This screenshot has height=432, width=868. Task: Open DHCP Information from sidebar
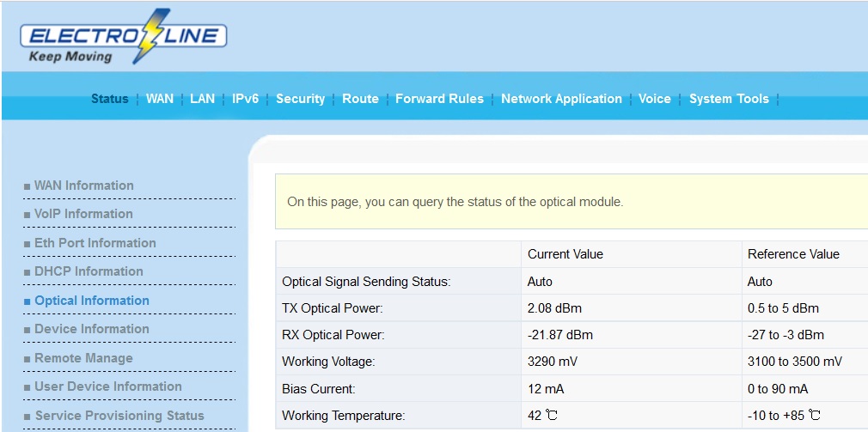89,271
